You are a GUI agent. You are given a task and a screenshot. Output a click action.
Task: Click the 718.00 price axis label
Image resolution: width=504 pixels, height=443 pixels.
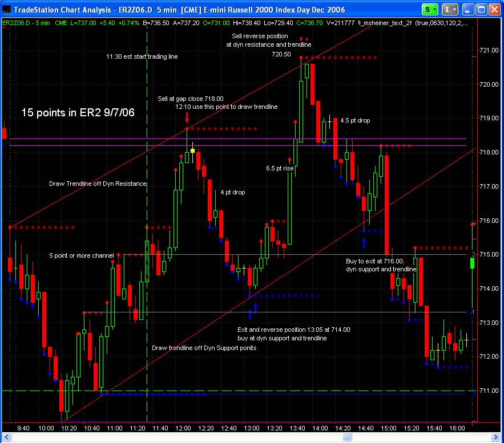click(489, 152)
